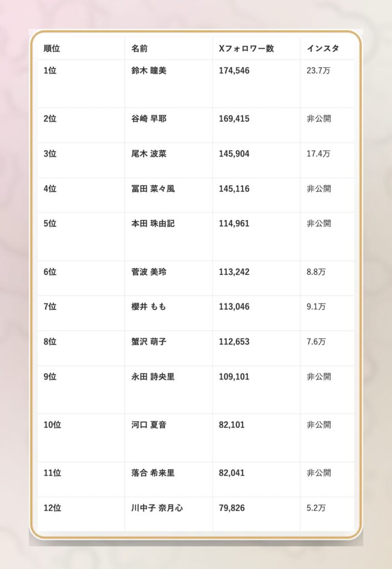Select the name 鈴木 瞳美
The height and width of the screenshot is (569, 392).
click(x=149, y=71)
